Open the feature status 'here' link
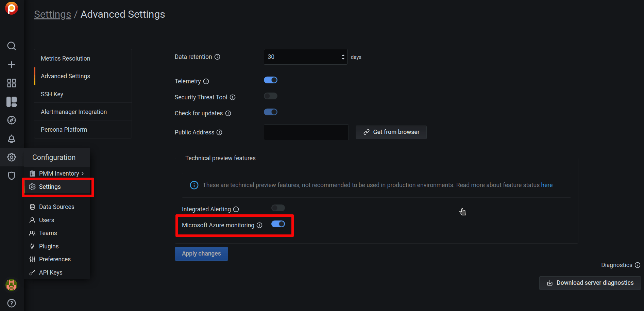The width and height of the screenshot is (644, 311). [x=546, y=185]
